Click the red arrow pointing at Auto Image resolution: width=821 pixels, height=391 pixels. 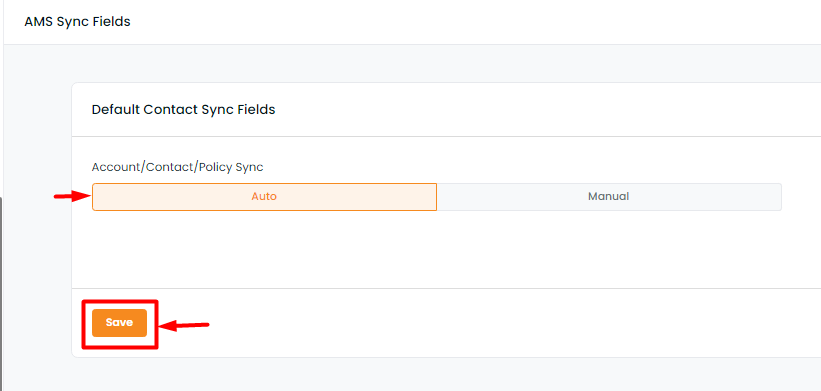(73, 197)
